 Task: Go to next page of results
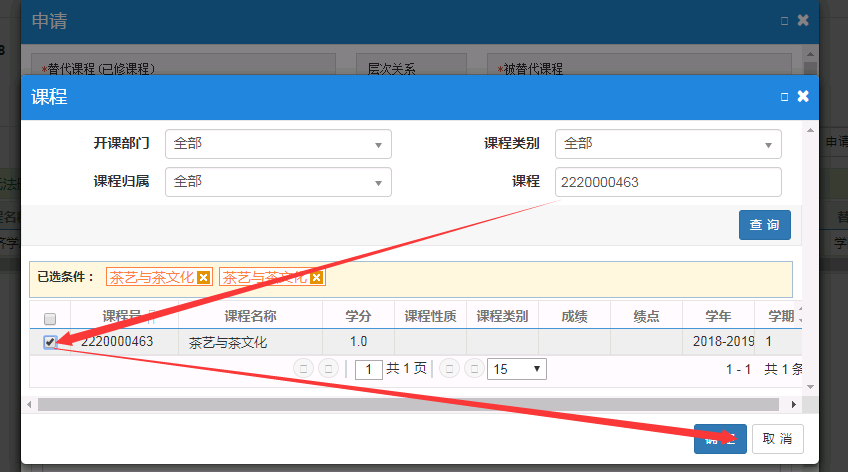(448, 369)
